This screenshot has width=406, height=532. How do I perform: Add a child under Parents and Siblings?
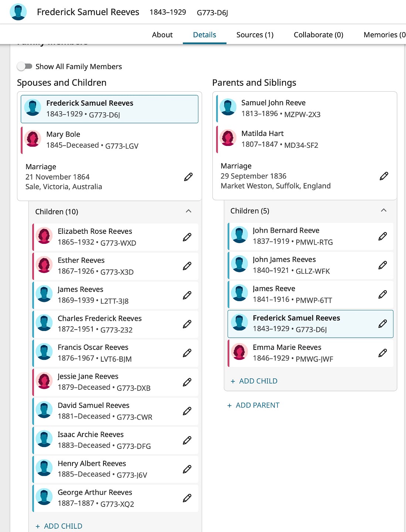click(x=254, y=381)
